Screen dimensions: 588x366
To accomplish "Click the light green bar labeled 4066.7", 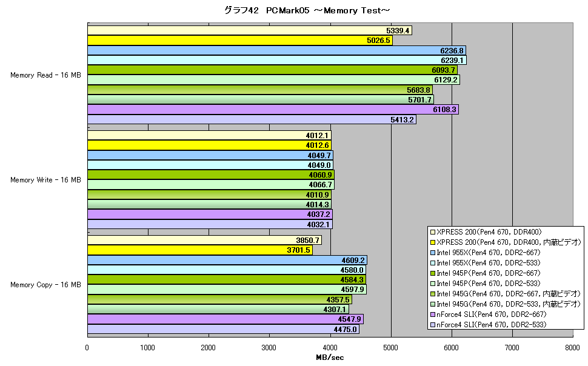I will coord(211,184).
